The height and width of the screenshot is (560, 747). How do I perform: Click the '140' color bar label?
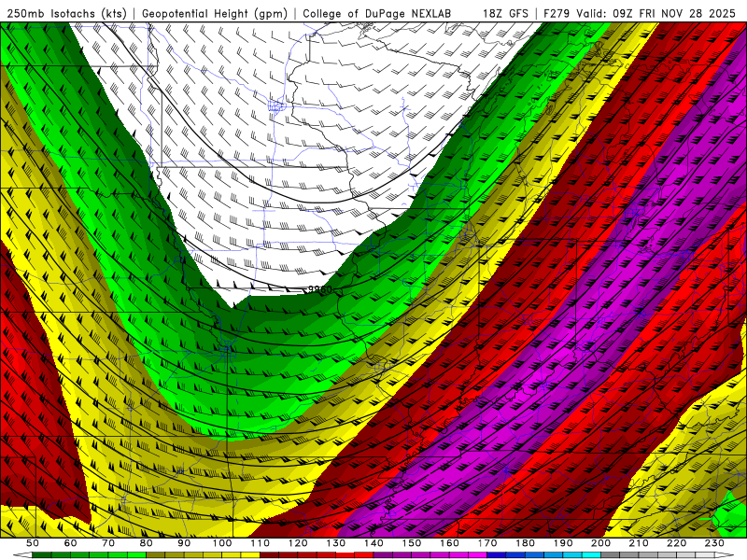click(x=373, y=543)
